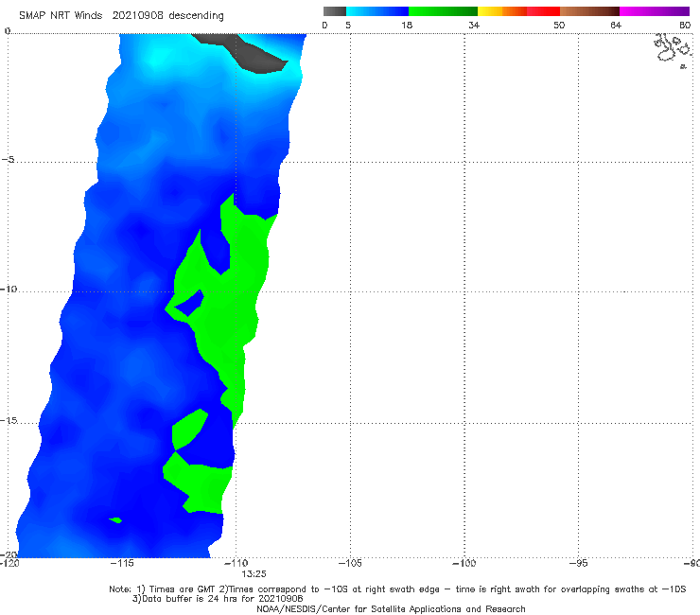This screenshot has height=615, width=700.
Task: Click the longitude label '-105'
Action: tap(350, 563)
